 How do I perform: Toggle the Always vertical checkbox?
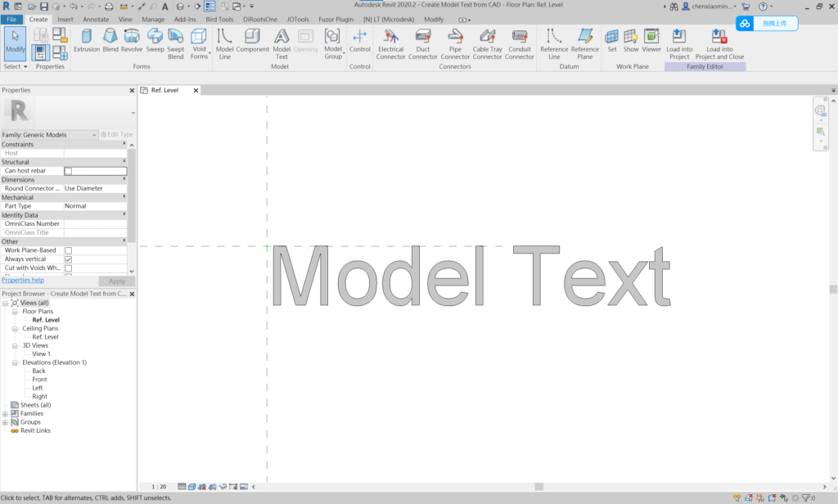[68, 259]
